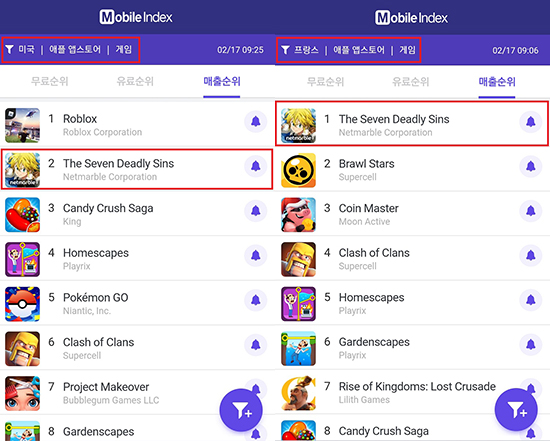The width and height of the screenshot is (550, 441).
Task: Switch to the 무료순위 tab in the left panel
Action: (49, 81)
